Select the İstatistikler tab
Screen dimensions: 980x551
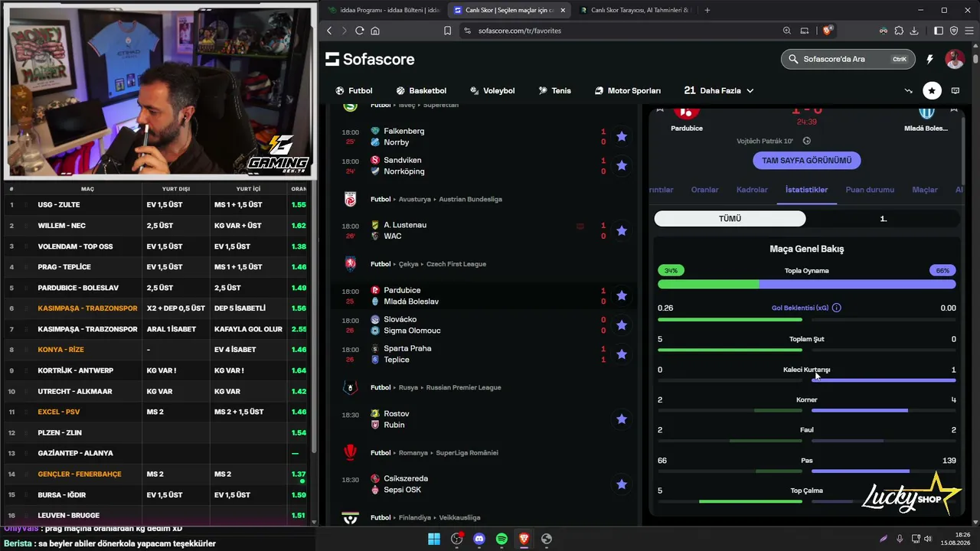tap(806, 190)
